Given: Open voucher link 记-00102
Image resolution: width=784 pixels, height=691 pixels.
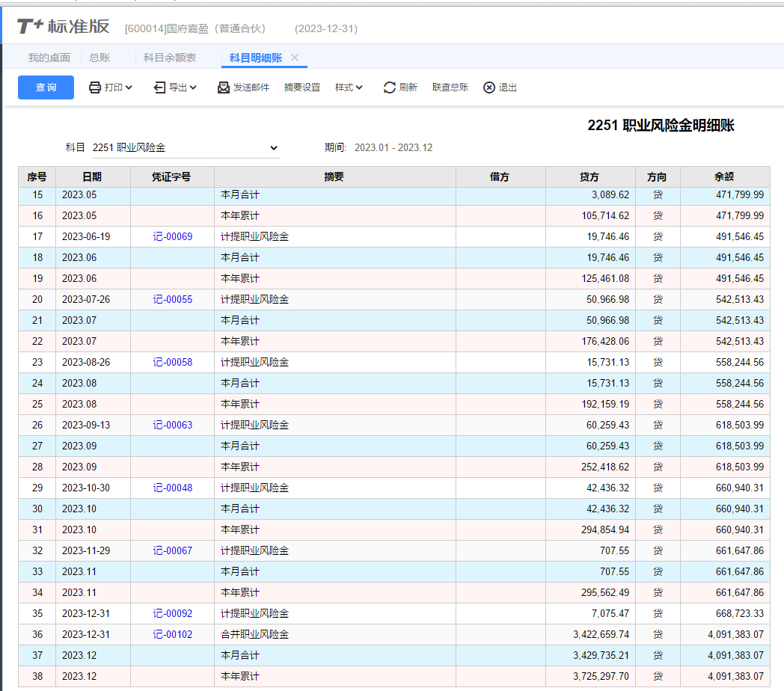Looking at the screenshot, I should [173, 634].
